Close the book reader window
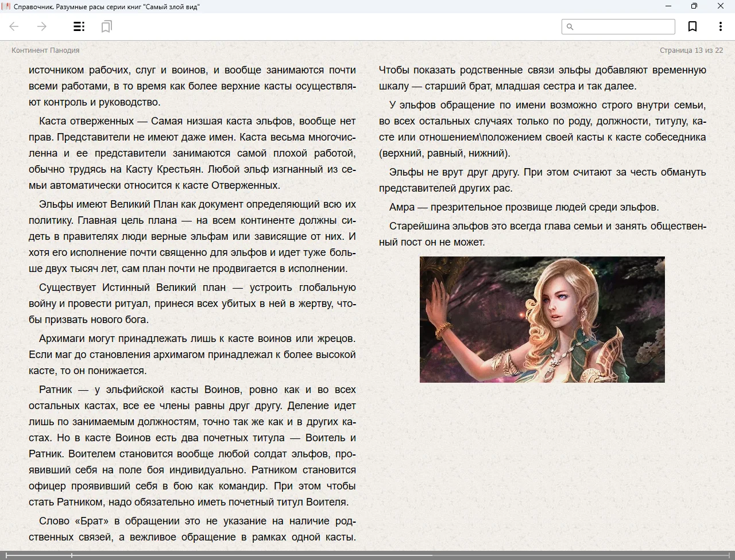The width and height of the screenshot is (735, 560). (x=721, y=6)
